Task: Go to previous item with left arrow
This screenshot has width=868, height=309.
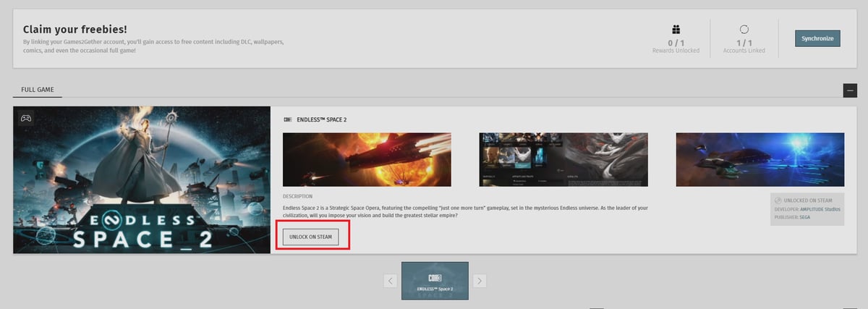Action: click(x=391, y=281)
